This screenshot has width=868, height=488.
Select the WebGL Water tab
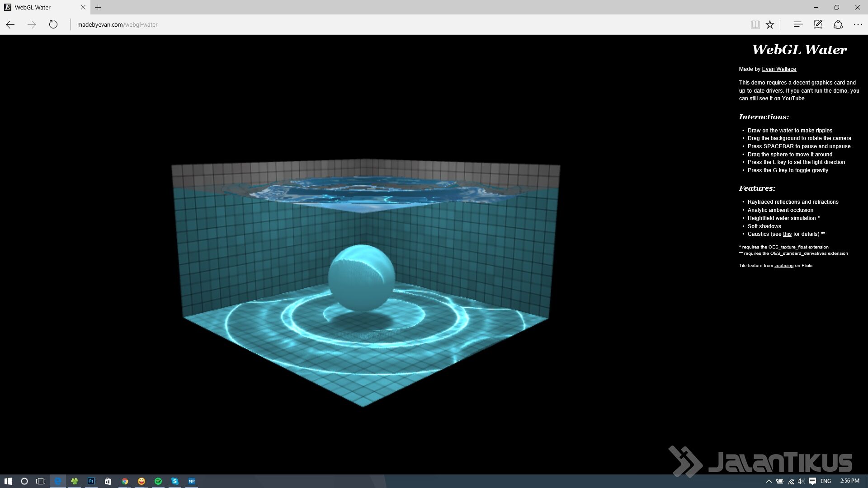click(x=45, y=7)
